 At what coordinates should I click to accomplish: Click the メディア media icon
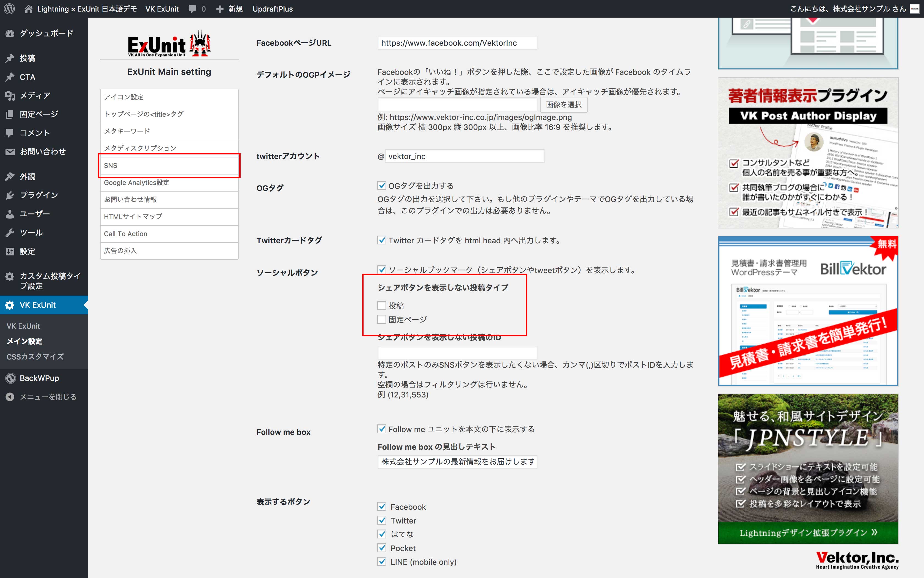(x=10, y=96)
